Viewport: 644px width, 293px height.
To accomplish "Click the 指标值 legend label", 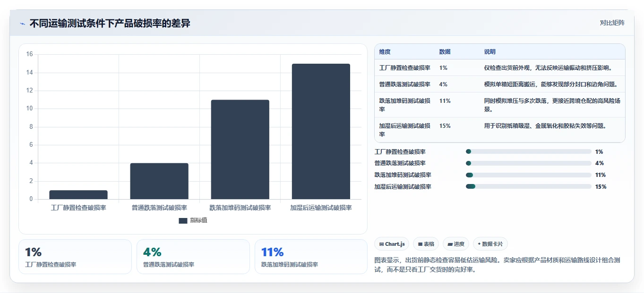I will (x=198, y=220).
